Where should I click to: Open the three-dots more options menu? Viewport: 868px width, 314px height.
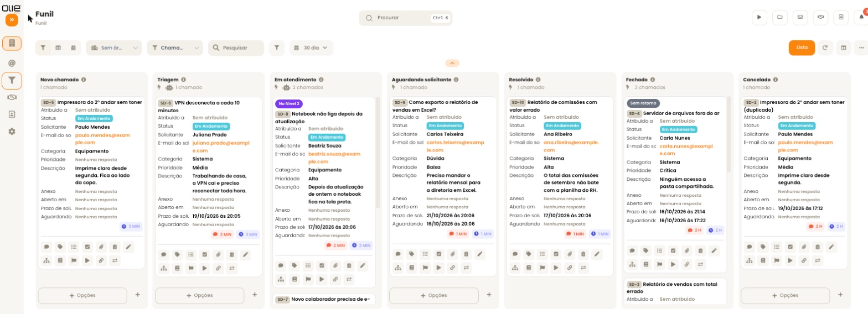[861, 48]
